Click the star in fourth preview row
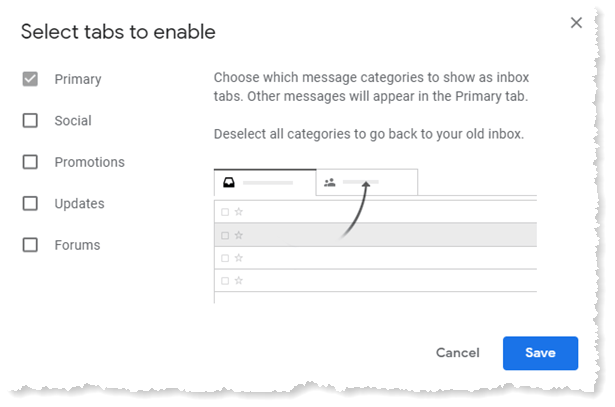The image size is (615, 407). coord(239,281)
